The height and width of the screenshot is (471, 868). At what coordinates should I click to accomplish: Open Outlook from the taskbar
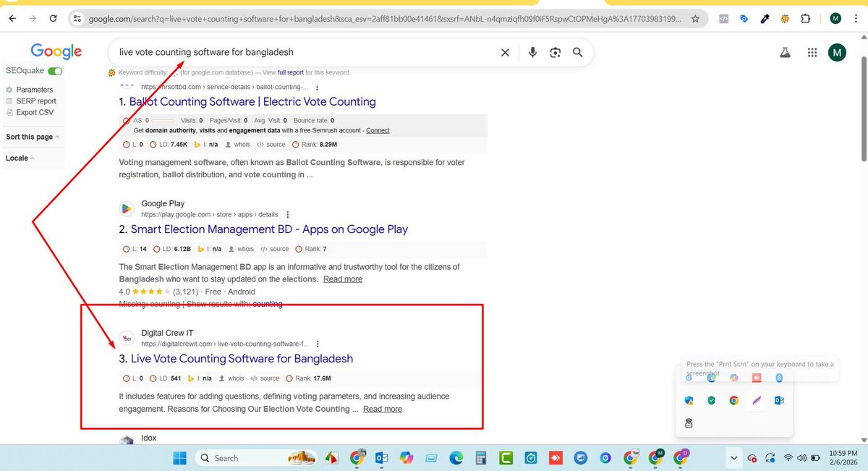(382, 458)
